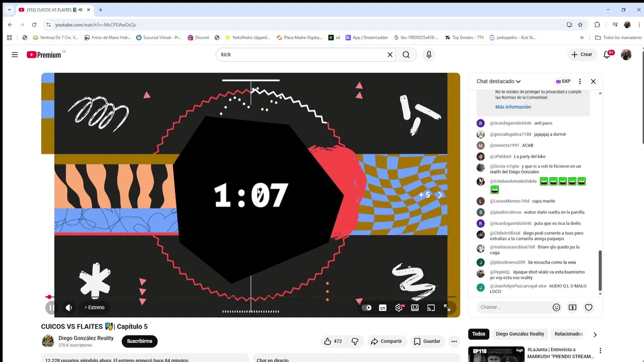Screen dimensions: 644x362
Task: Cast the video to a TV
Action: [x=431, y=308]
